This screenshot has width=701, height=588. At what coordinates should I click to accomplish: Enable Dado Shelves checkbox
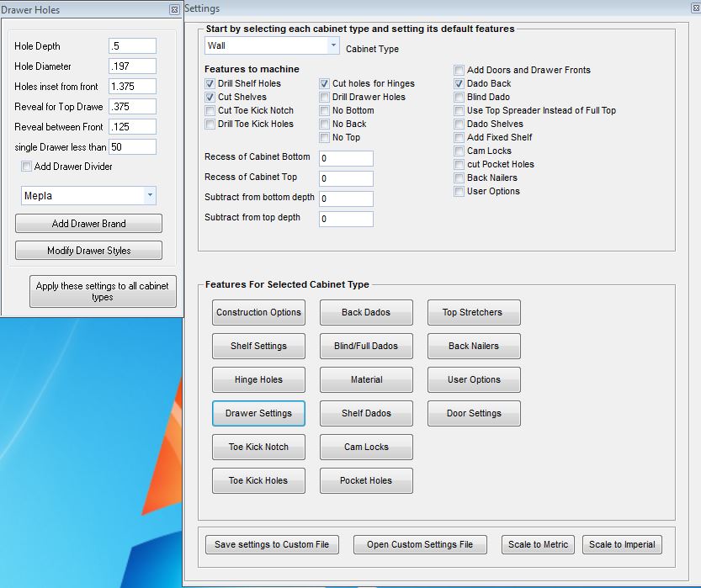click(459, 124)
